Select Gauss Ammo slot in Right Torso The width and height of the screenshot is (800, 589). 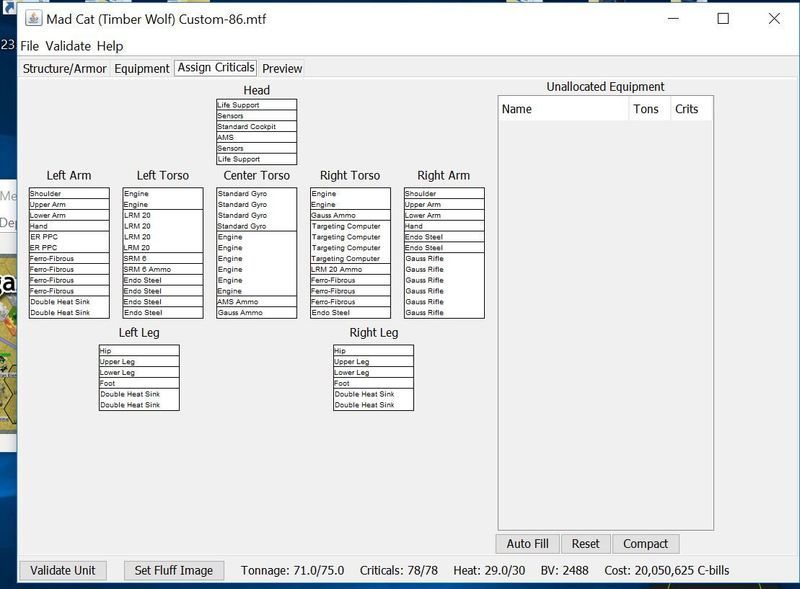coord(351,215)
